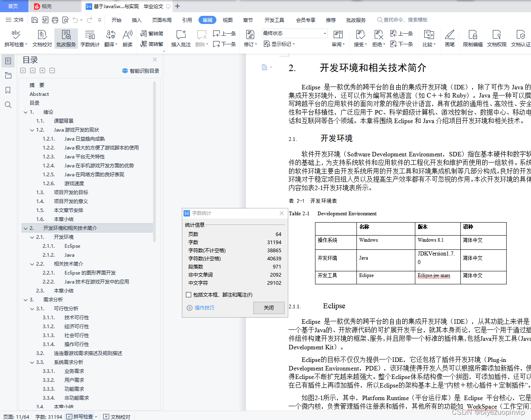
Task: Select the 画笔 pen tool
Action: point(449,38)
